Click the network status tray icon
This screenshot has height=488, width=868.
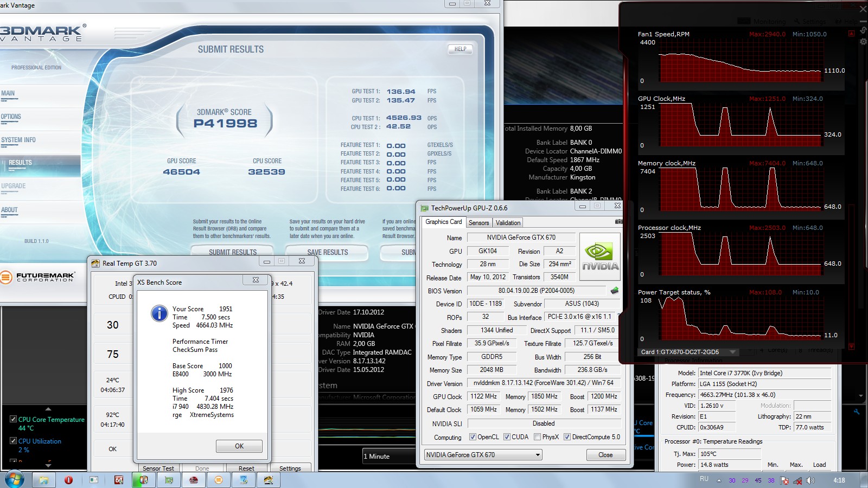[x=797, y=480]
